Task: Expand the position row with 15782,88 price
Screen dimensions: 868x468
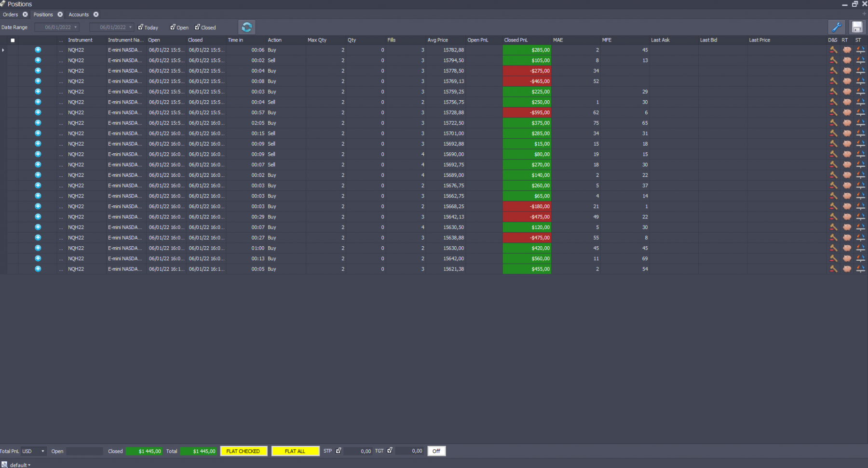Action: [38, 50]
